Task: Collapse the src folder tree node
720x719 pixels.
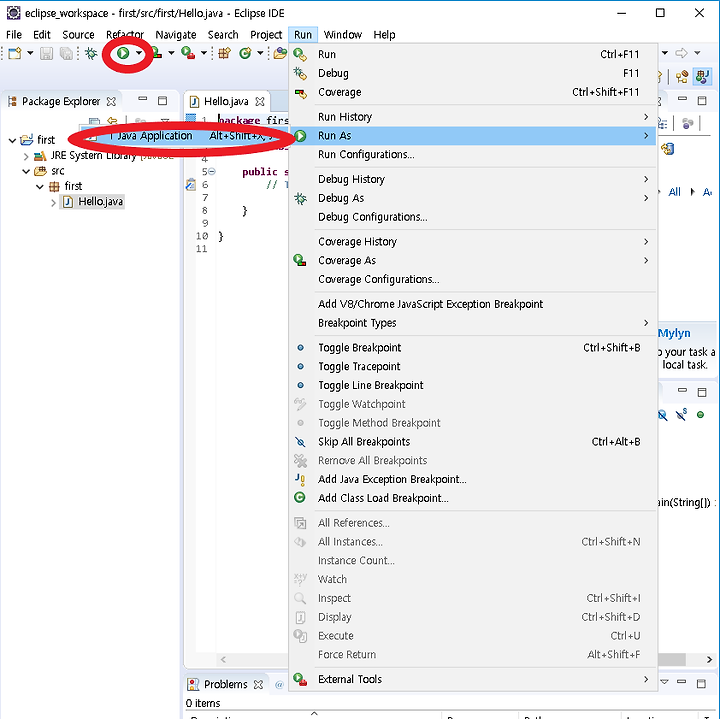Action: pos(26,171)
